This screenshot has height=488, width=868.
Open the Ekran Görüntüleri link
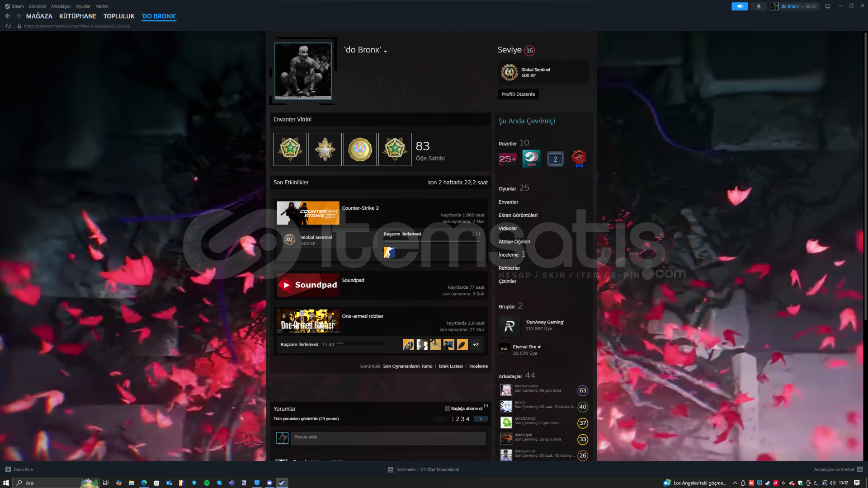coord(518,215)
